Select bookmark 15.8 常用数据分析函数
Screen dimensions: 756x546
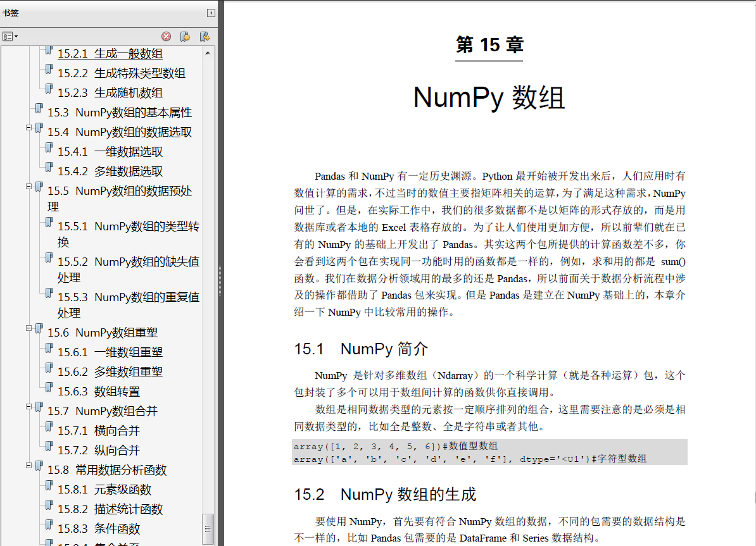click(x=107, y=470)
